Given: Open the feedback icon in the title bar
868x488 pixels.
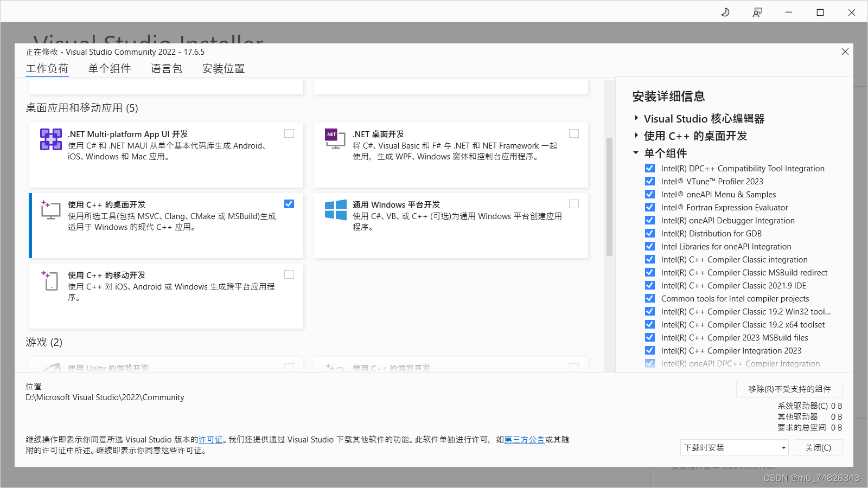Looking at the screenshot, I should tap(757, 12).
